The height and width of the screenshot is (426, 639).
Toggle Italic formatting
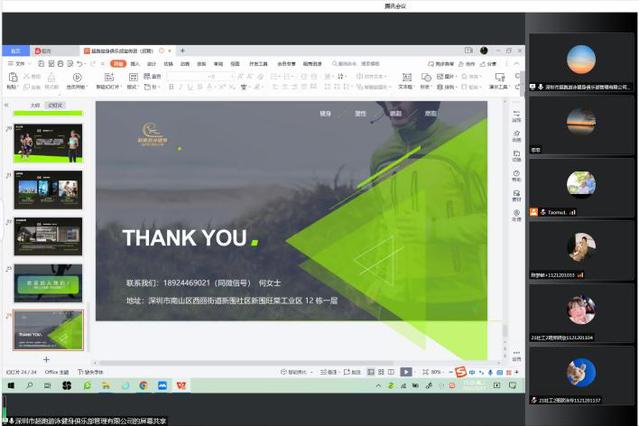tap(181, 87)
